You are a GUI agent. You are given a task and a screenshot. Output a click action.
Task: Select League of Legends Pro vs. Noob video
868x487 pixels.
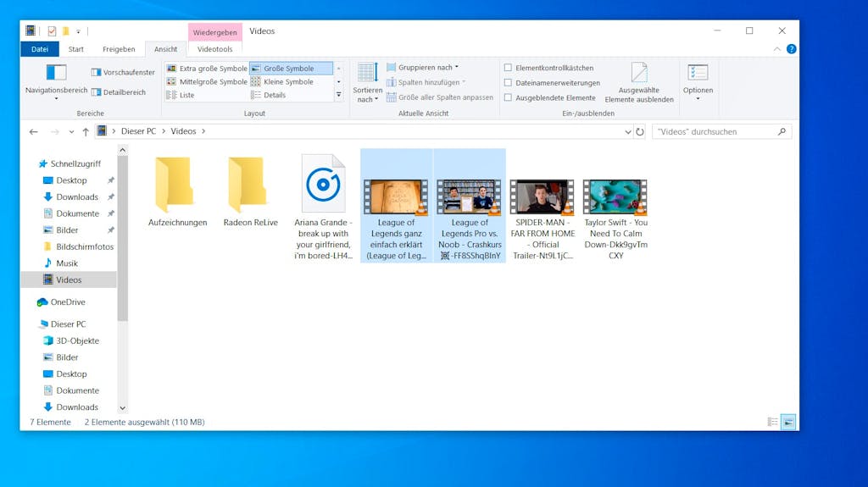[x=470, y=206]
